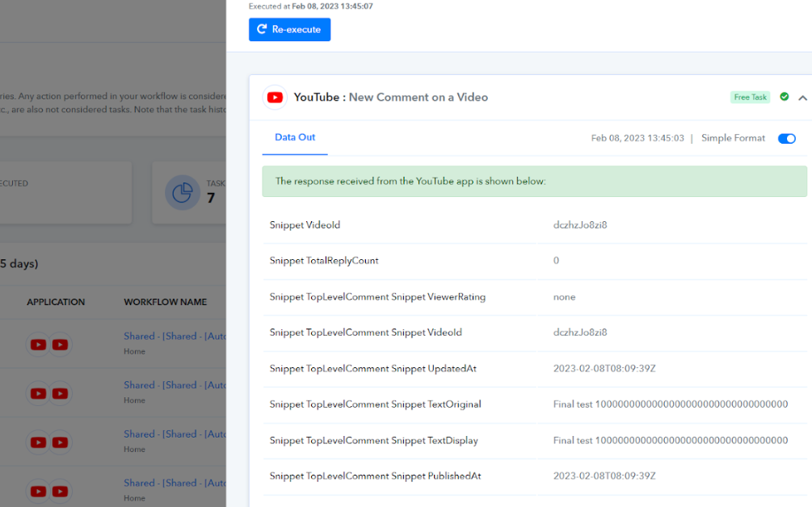Click the Feb 08, 2023 13:45:03 timestamp
The width and height of the screenshot is (812, 507).
pos(637,138)
